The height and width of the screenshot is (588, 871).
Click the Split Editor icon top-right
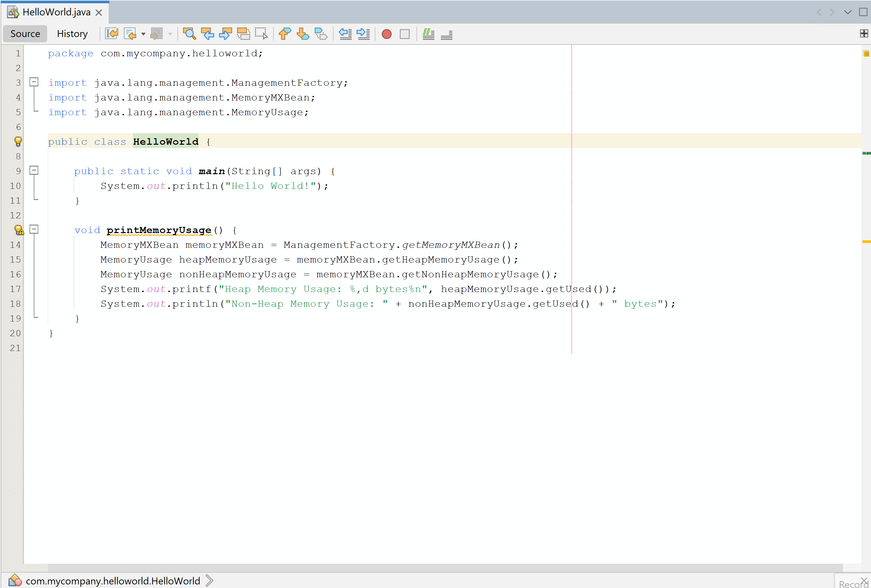[x=864, y=33]
